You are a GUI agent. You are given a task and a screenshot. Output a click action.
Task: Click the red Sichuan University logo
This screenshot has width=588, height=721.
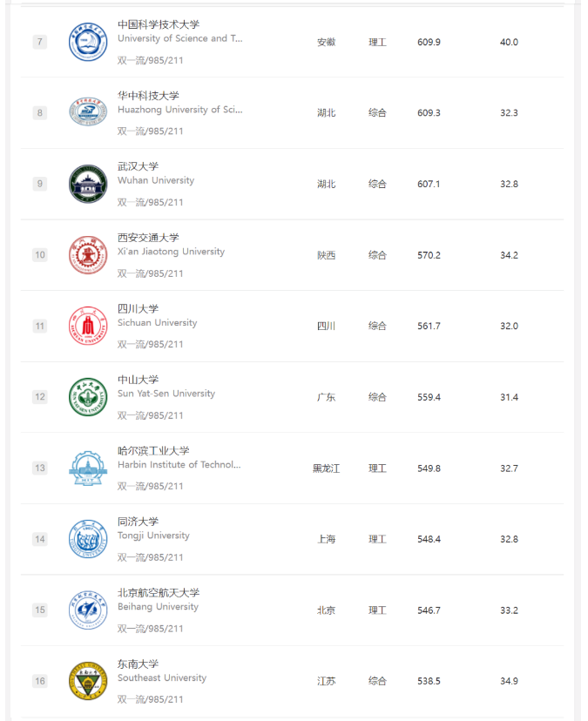click(88, 326)
